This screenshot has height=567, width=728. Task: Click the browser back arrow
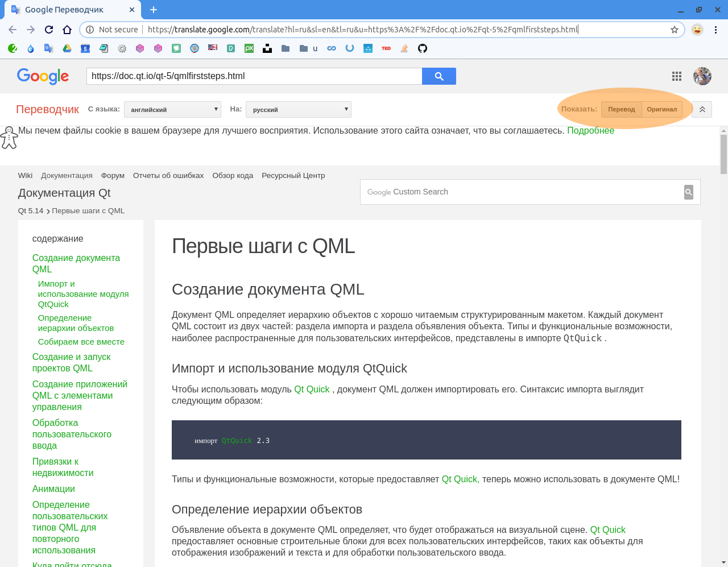coord(13,30)
